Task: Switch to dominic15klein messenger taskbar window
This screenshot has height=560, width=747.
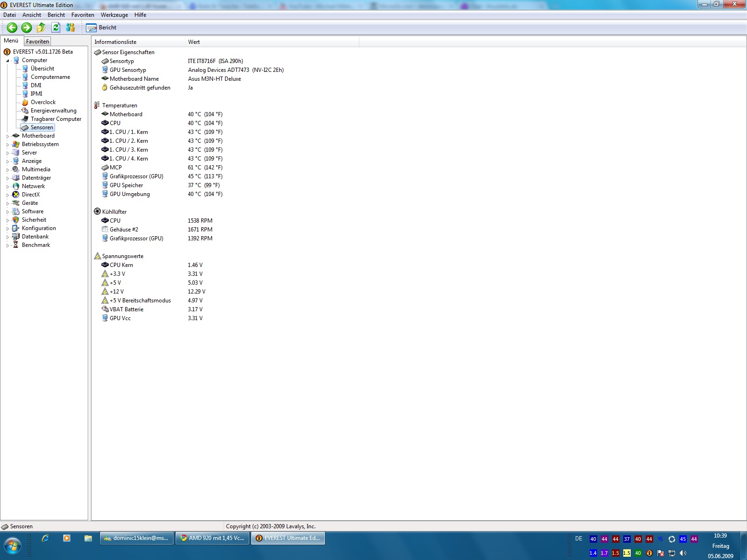Action: 137,538
